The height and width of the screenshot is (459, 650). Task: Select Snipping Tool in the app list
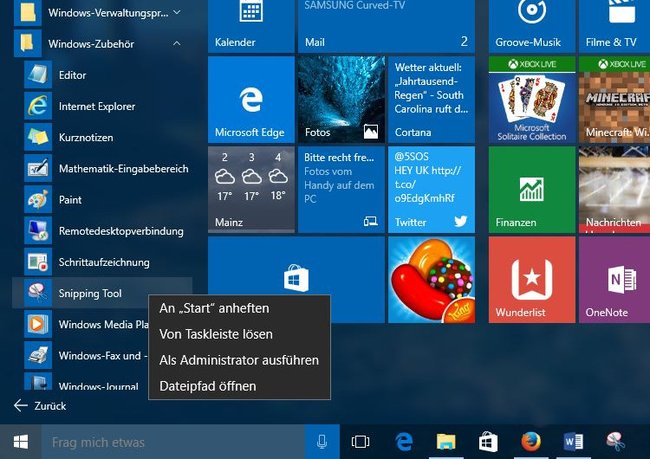click(102, 293)
